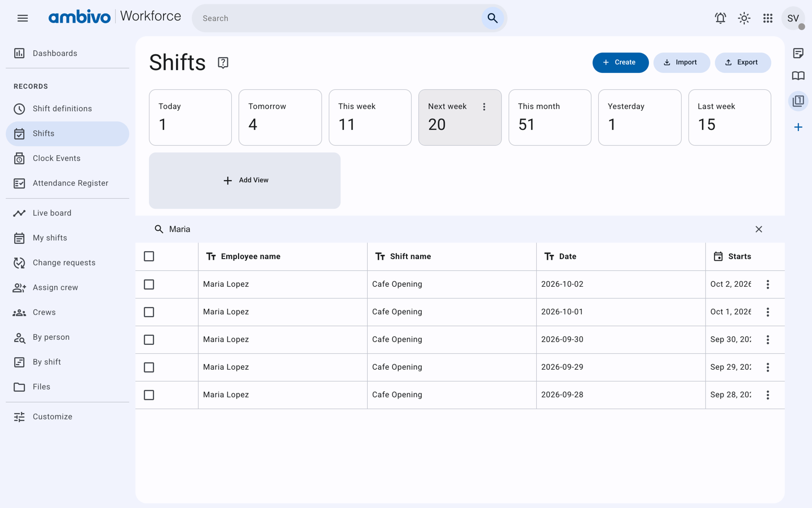Select the Today view card
The height and width of the screenshot is (508, 812).
(190, 117)
